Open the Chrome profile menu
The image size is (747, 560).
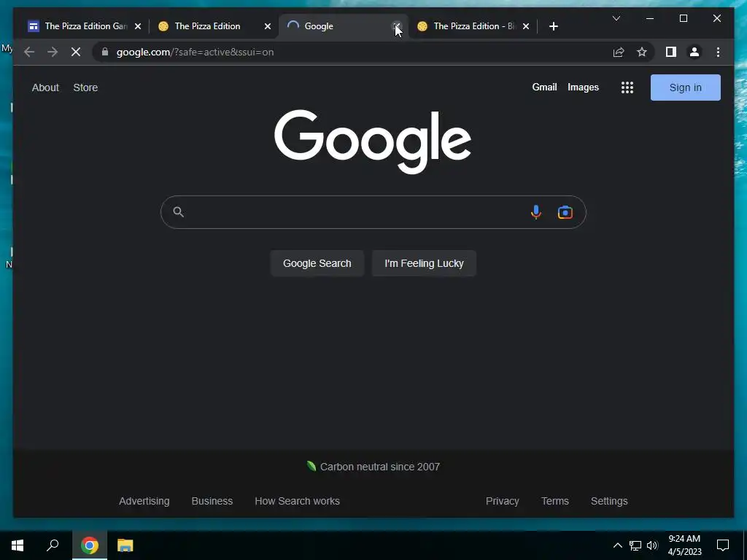(x=694, y=52)
